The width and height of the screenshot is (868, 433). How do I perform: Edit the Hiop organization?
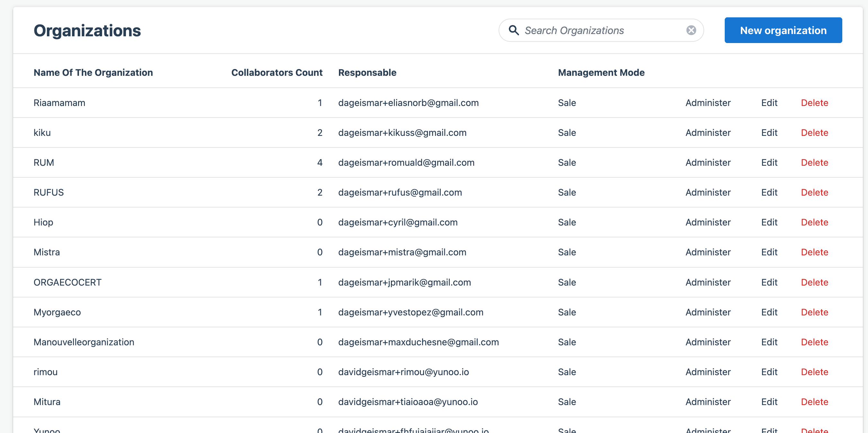pos(769,222)
